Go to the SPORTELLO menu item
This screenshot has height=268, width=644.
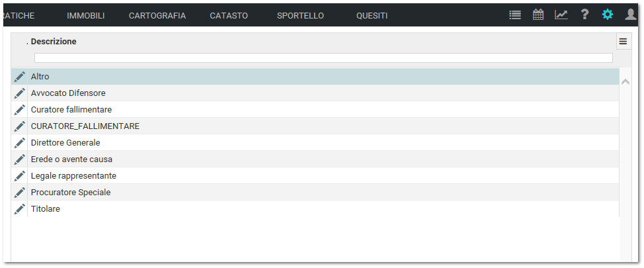pos(300,16)
